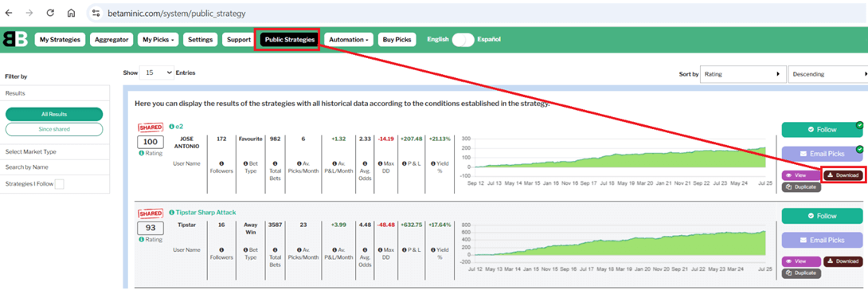Expand Select Market Type filter
868x294 pixels.
(x=55, y=151)
